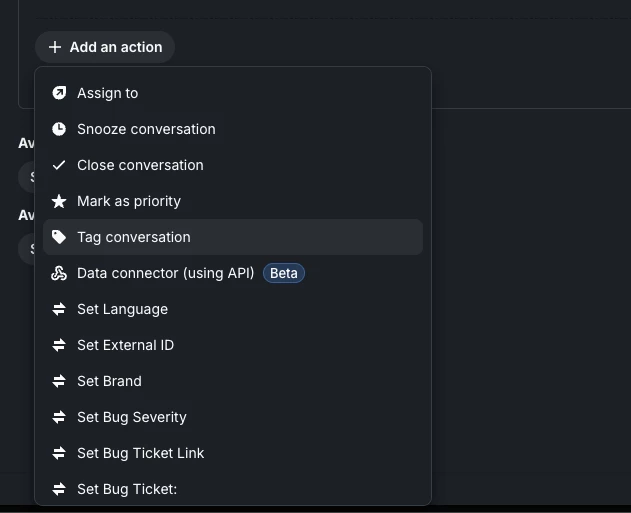Click the Tag conversation tag icon
The height and width of the screenshot is (513, 631).
coord(59,237)
